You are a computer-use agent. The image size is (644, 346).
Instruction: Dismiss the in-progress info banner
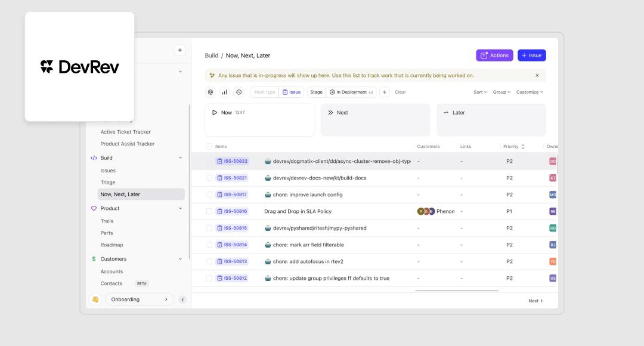(537, 76)
